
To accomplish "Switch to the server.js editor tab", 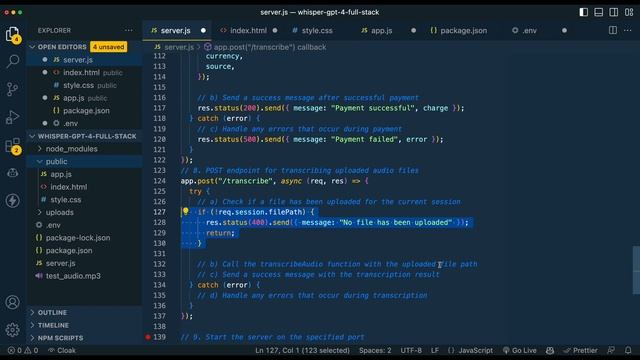I will [x=177, y=31].
